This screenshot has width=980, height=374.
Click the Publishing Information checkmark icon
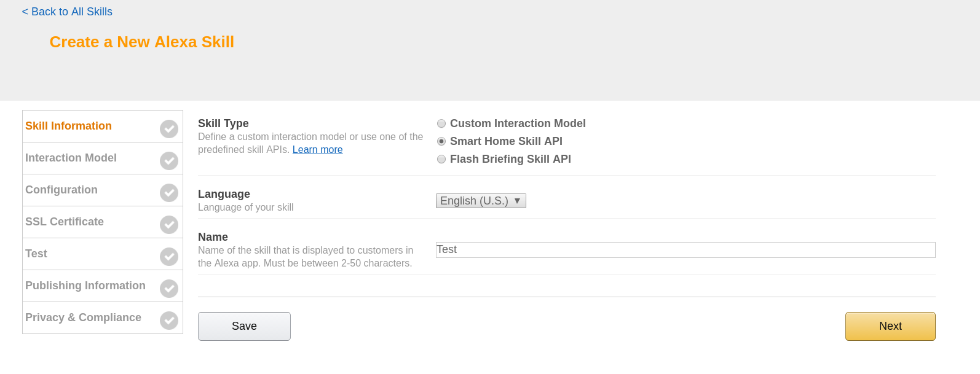point(169,289)
